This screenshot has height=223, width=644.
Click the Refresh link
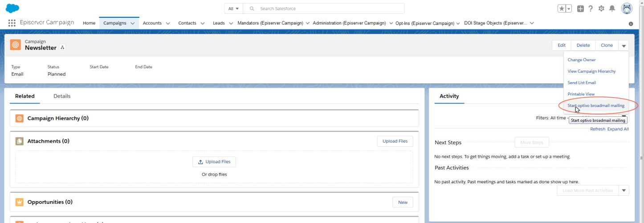pyautogui.click(x=598, y=129)
